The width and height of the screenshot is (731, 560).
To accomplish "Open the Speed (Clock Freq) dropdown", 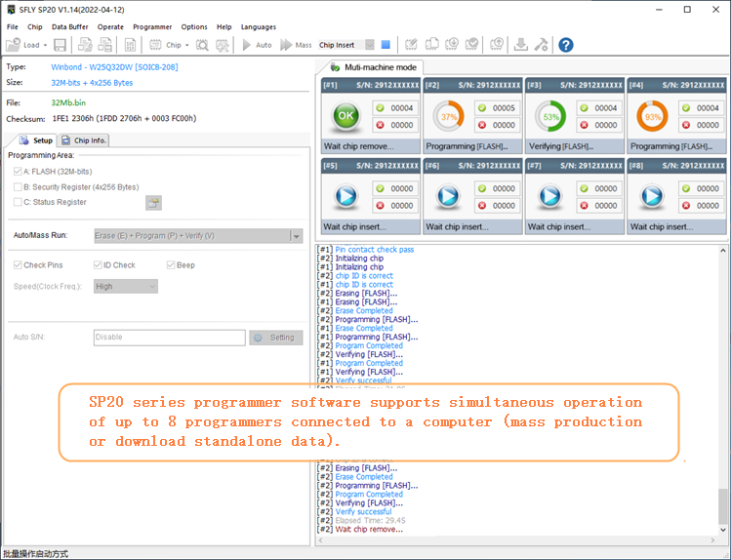I will pyautogui.click(x=150, y=287).
